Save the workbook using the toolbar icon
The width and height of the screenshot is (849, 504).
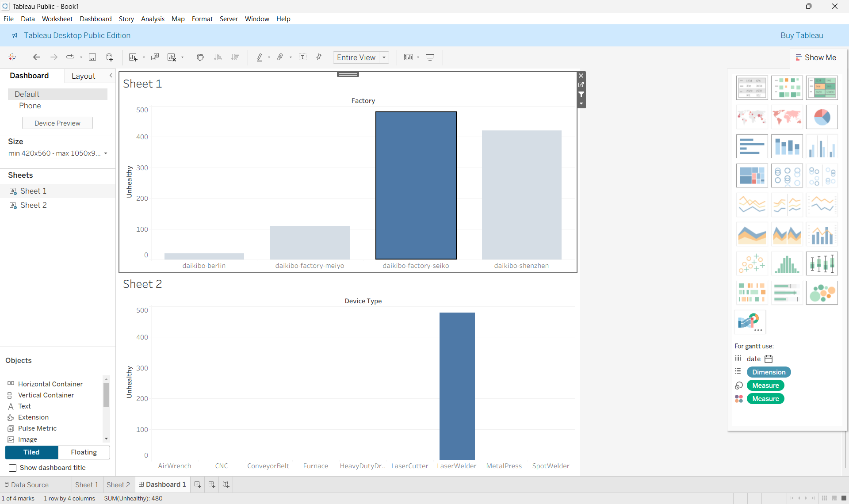pos(92,57)
